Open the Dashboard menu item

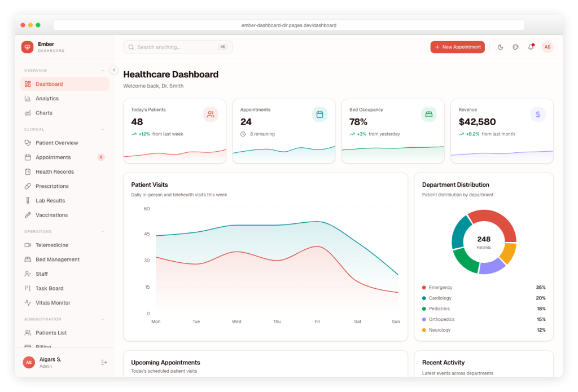[64, 84]
